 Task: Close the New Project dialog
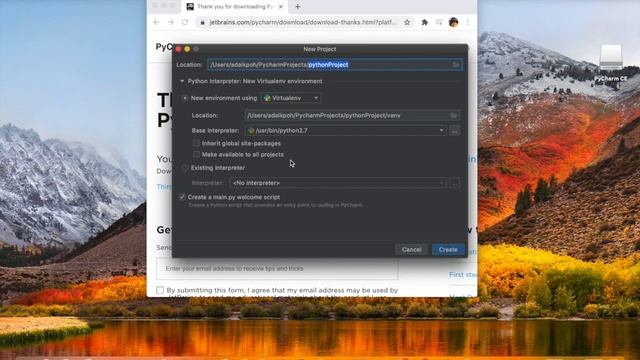click(x=178, y=49)
